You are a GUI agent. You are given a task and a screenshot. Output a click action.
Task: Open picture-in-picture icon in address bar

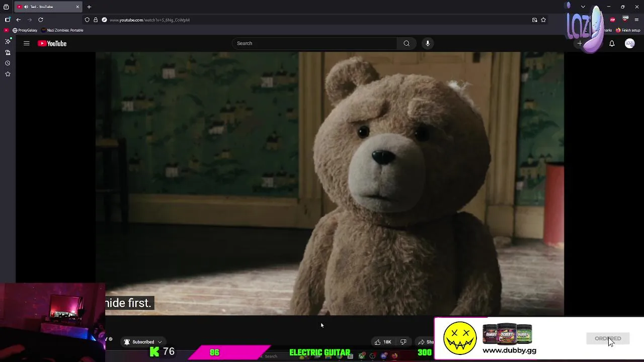[x=534, y=20]
